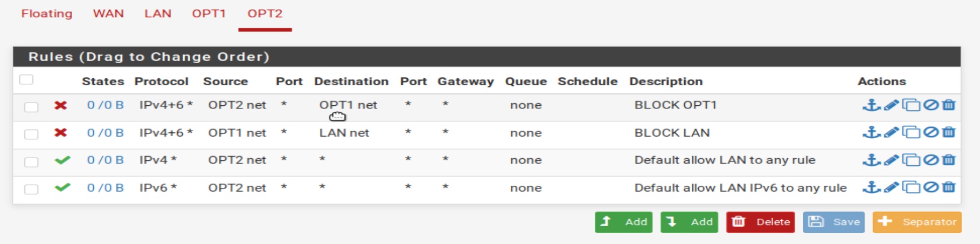Viewport: 980px width, 244px height.
Task: Toggle the select-all checkbox in the table header
Action: pos(26,80)
